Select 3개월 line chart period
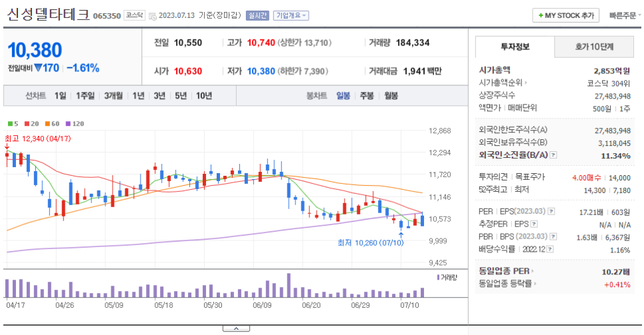 [113, 96]
